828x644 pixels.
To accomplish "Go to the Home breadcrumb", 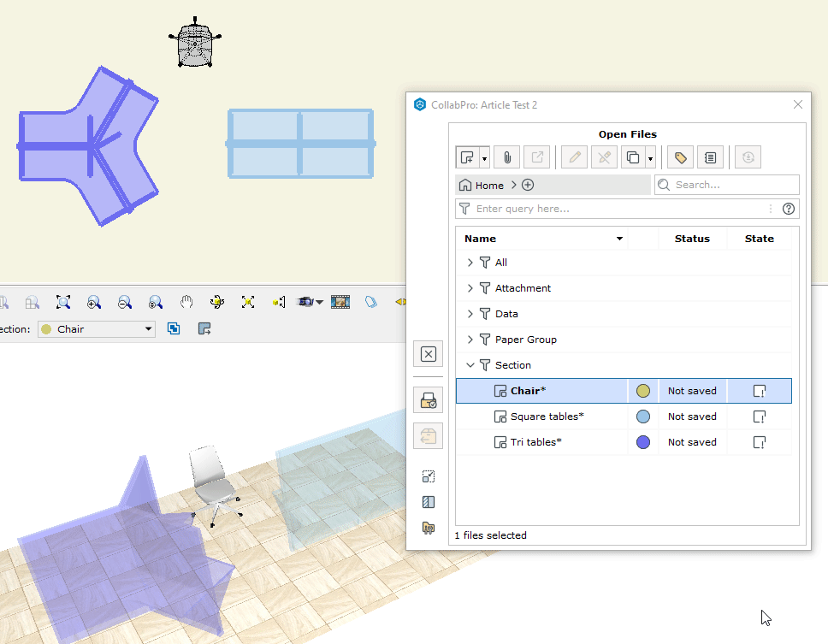I will (482, 186).
